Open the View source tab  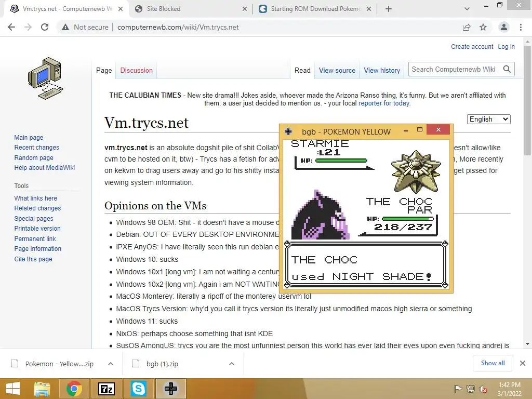coord(337,70)
